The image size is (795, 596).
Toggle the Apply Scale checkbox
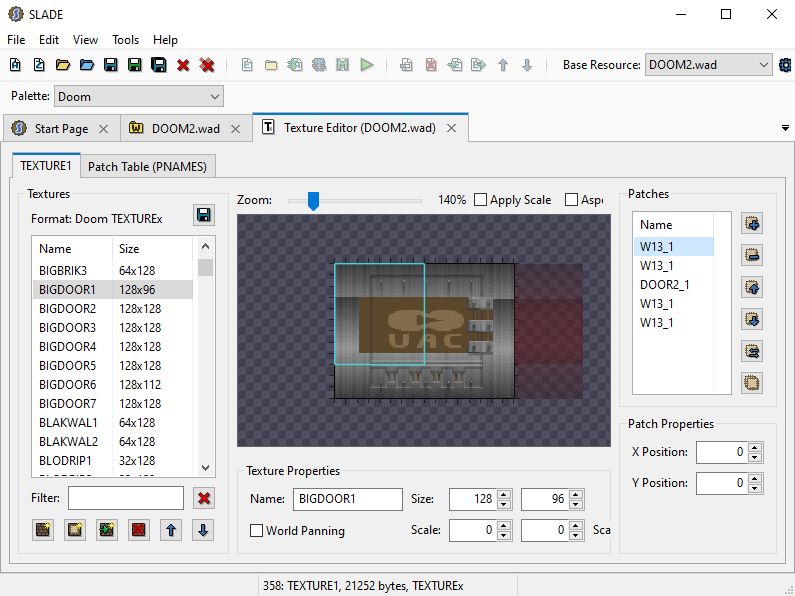(481, 200)
